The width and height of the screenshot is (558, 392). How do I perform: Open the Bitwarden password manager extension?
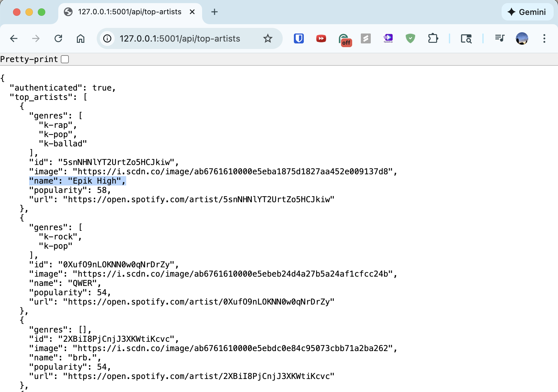(x=299, y=38)
